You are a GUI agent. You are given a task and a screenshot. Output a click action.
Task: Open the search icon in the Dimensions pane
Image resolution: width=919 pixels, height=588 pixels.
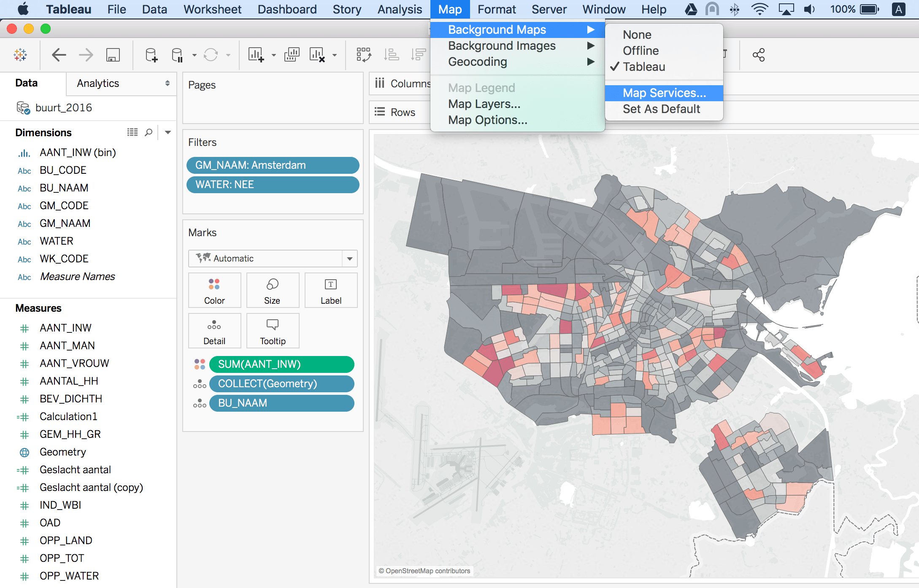coord(148,132)
